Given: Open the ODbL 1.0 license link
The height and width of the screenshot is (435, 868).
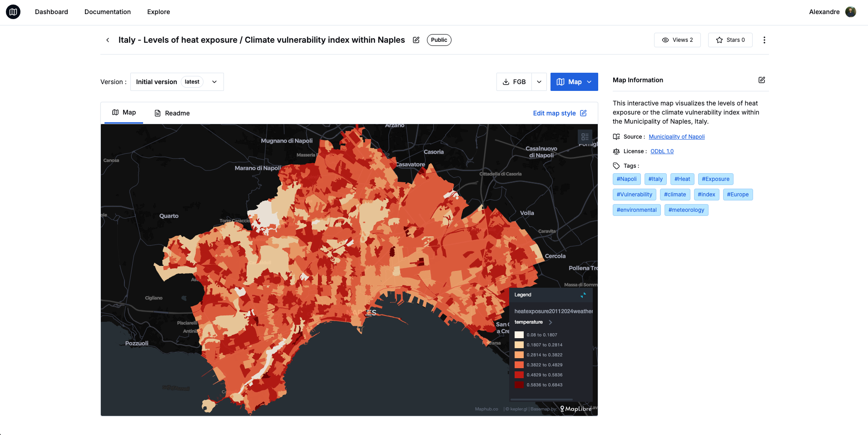Looking at the screenshot, I should tap(662, 151).
